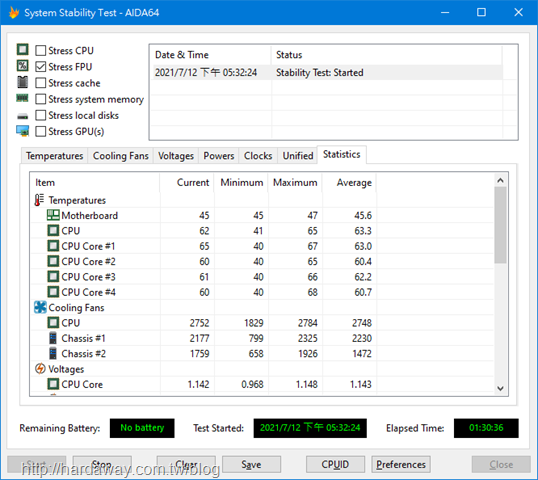Click the CPU fan row icon
Screen dimensions: 538x480
click(x=53, y=323)
